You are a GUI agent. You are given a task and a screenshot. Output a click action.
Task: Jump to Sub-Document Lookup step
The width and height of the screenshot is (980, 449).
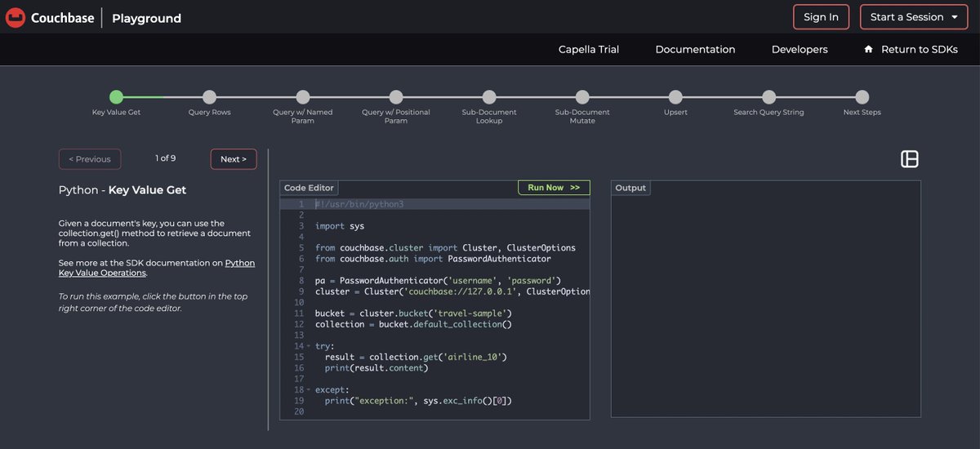[x=489, y=97]
